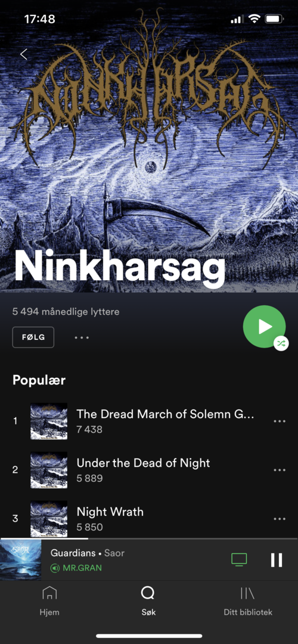Image resolution: width=298 pixels, height=644 pixels.
Task: Open now playing via Saor album cover
Action: (x=20, y=560)
